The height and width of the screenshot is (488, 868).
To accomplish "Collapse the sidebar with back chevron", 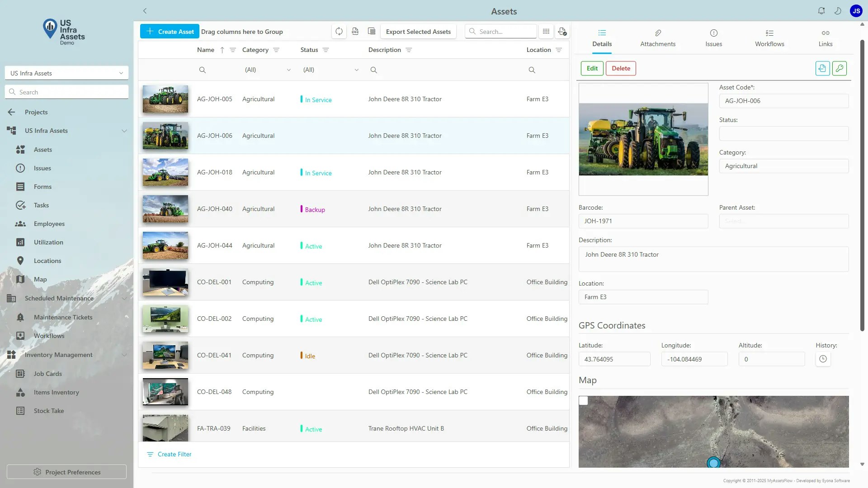I will click(x=145, y=11).
